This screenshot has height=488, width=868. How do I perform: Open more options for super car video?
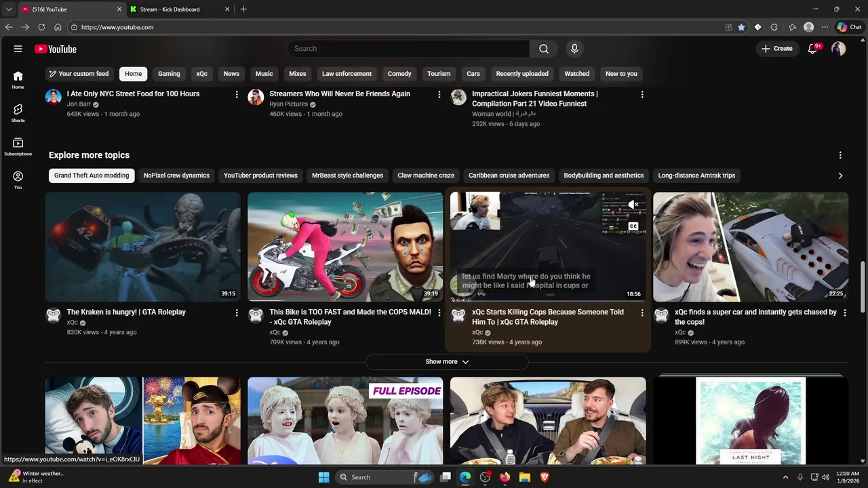(x=844, y=312)
